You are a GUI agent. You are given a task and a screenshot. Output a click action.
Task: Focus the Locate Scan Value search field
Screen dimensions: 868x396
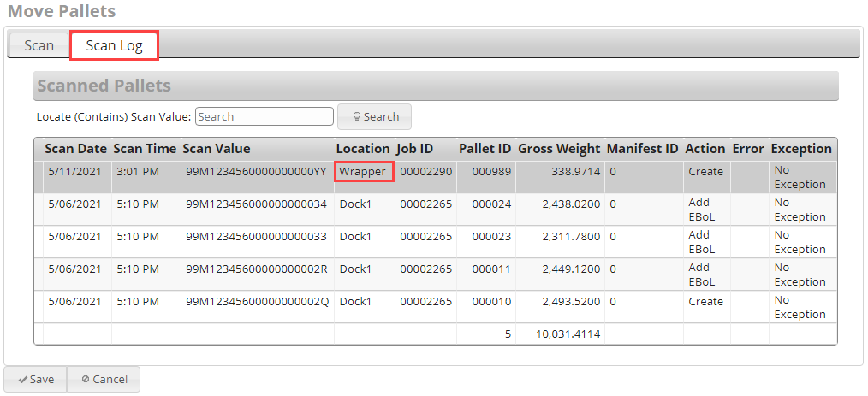265,116
